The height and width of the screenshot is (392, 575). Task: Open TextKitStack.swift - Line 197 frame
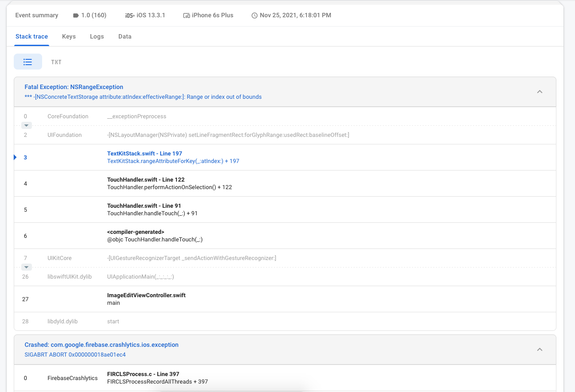point(285,157)
